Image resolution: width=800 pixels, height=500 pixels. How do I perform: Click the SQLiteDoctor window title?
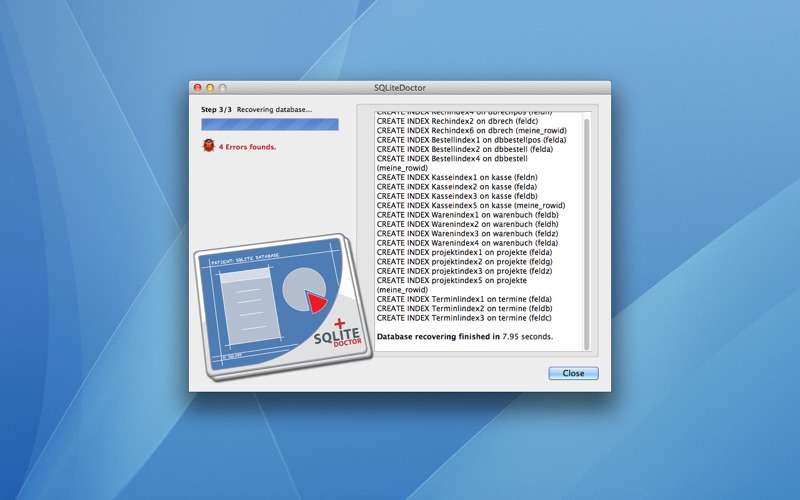[399, 88]
